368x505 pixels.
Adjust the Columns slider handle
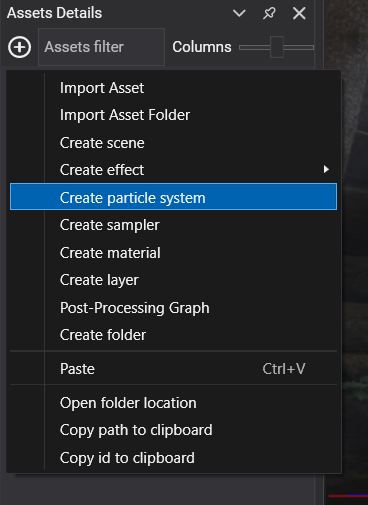pos(277,47)
